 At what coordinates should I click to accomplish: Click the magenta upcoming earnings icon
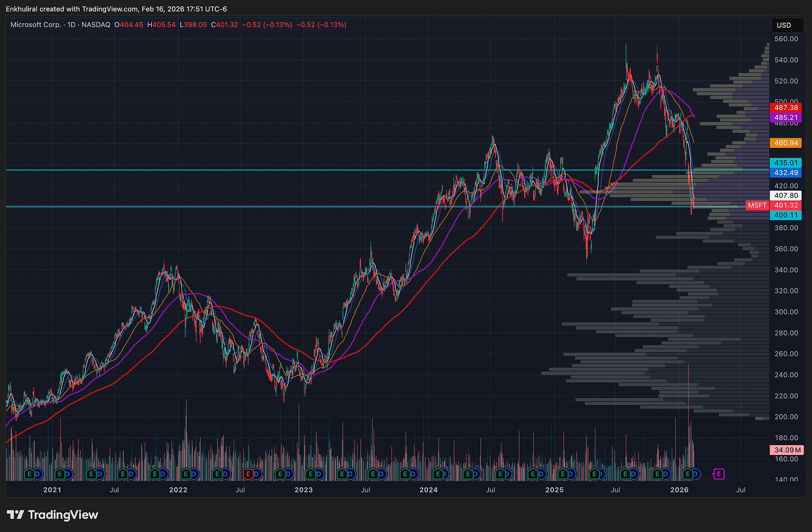click(x=718, y=474)
